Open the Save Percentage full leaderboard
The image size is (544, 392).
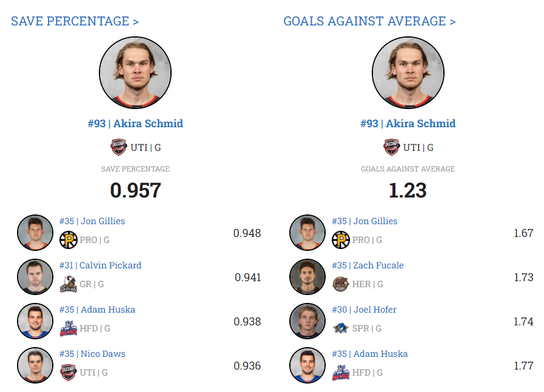(x=75, y=21)
